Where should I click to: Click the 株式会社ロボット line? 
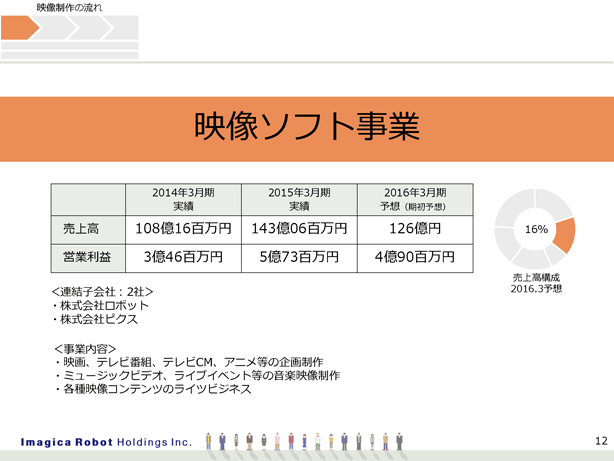[101, 306]
